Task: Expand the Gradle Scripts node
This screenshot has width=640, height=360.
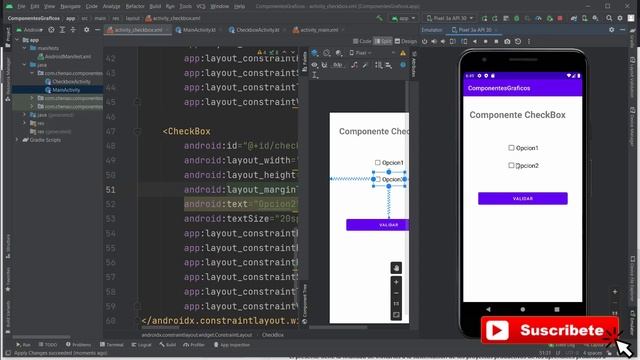Action: tap(17, 140)
